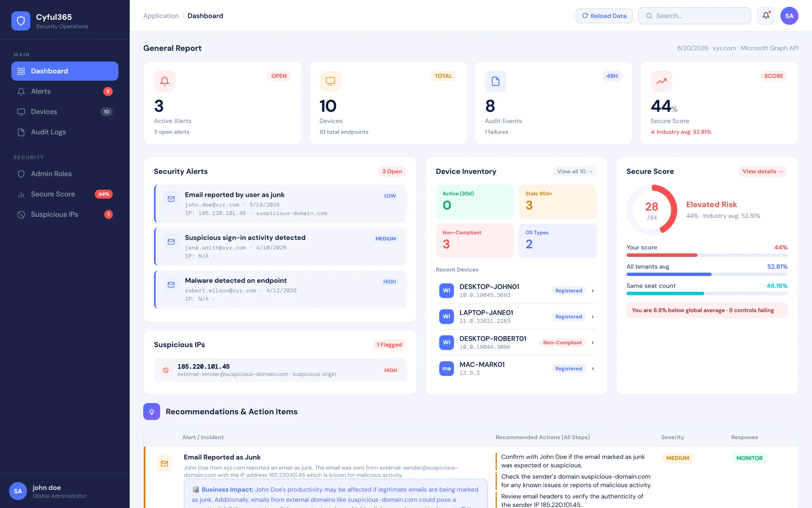812x508 pixels.
Task: Open Audit Logs in the sidebar
Action: click(65, 132)
